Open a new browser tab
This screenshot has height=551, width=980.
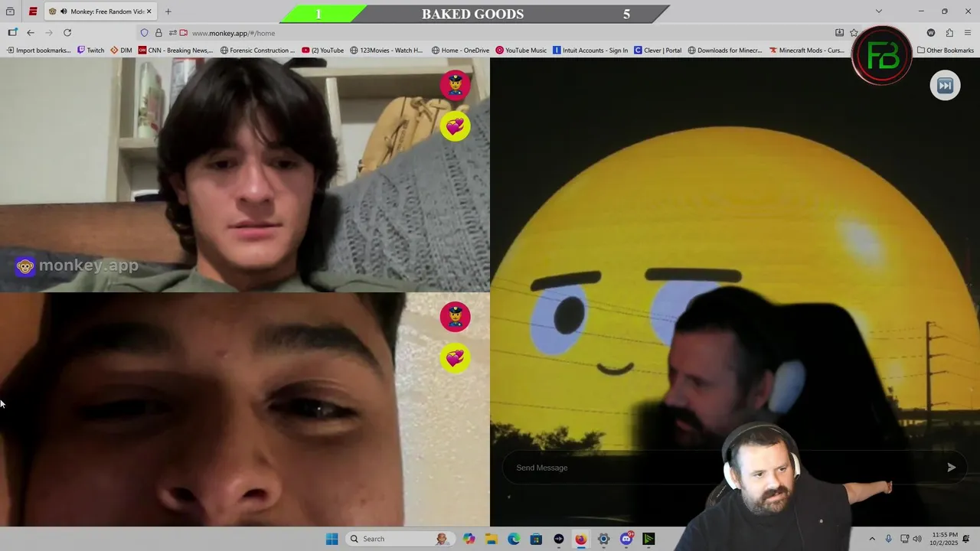pyautogui.click(x=168, y=11)
